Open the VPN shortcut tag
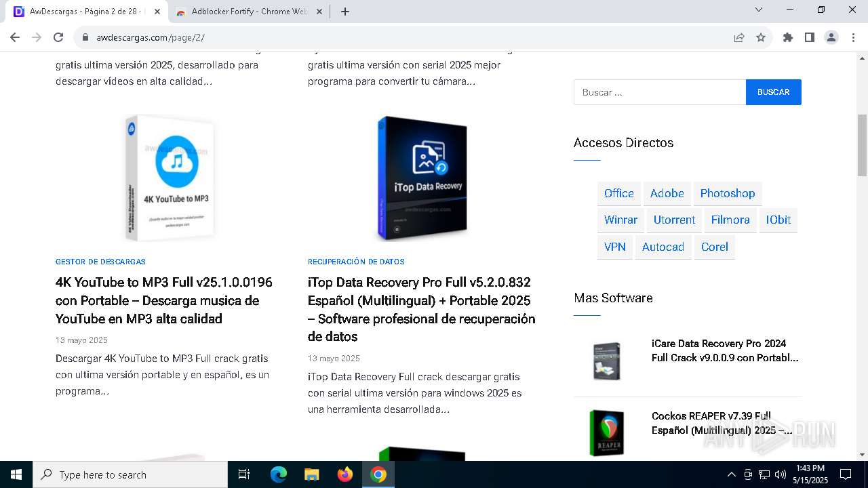868x488 pixels. 615,247
